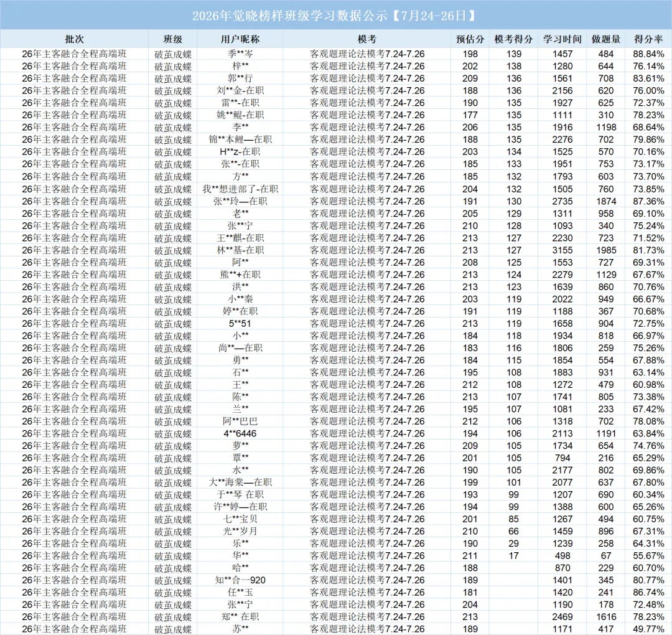Select nickname cell 大**海棠—在职
The height and width of the screenshot is (635, 672).
(240, 482)
